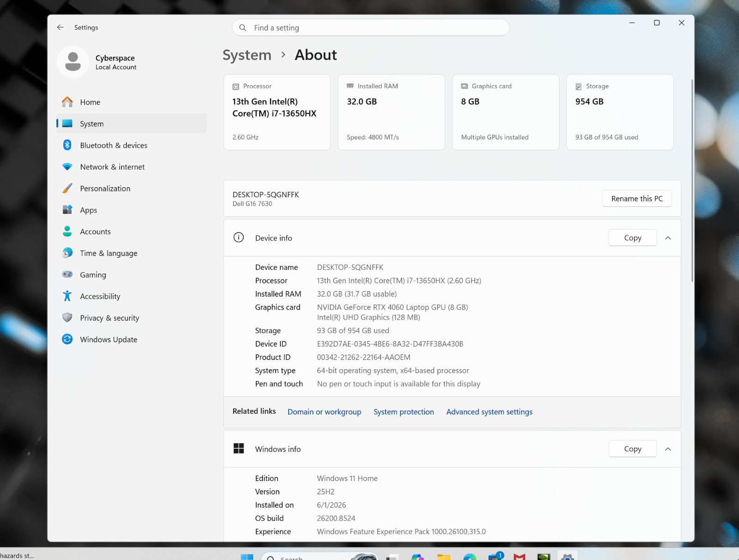Click the 'Dell G16 7630' model text

tap(252, 204)
